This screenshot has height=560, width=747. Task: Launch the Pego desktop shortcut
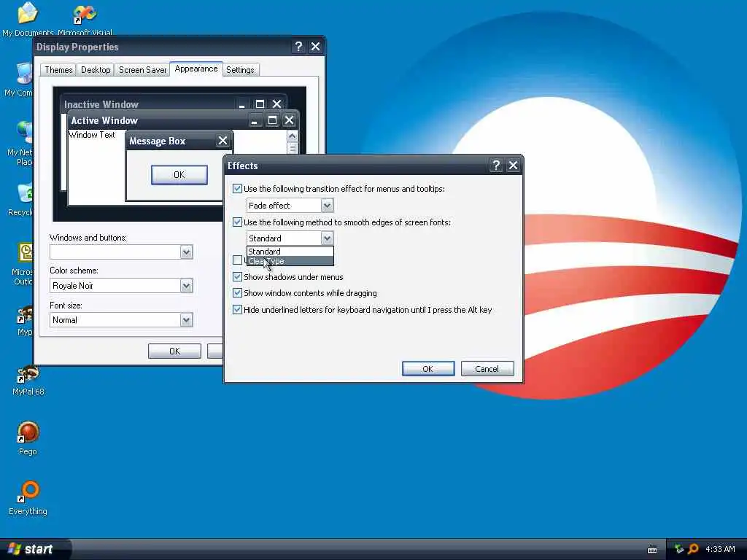coord(28,438)
